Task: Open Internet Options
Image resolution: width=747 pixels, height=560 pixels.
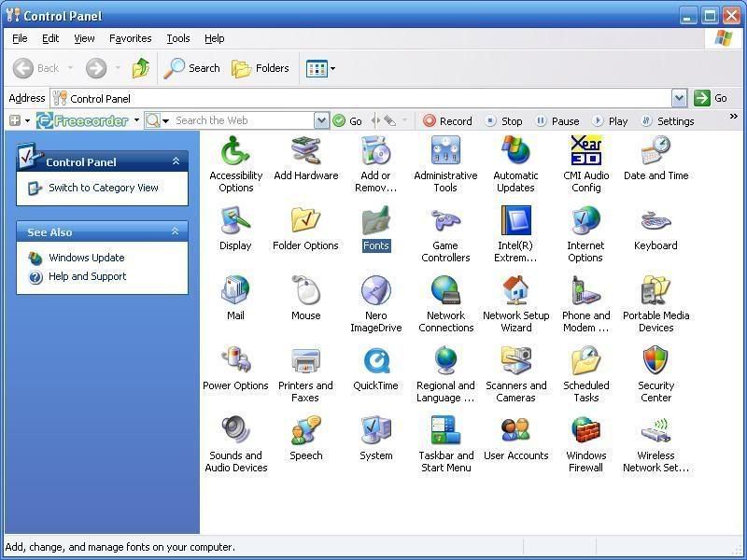Action: [x=585, y=234]
